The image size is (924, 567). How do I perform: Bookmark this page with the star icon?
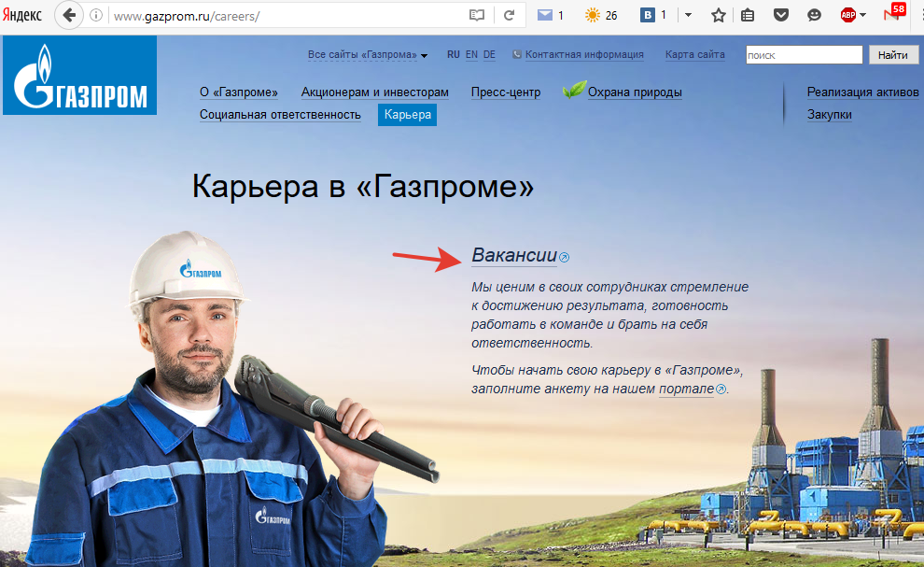719,15
